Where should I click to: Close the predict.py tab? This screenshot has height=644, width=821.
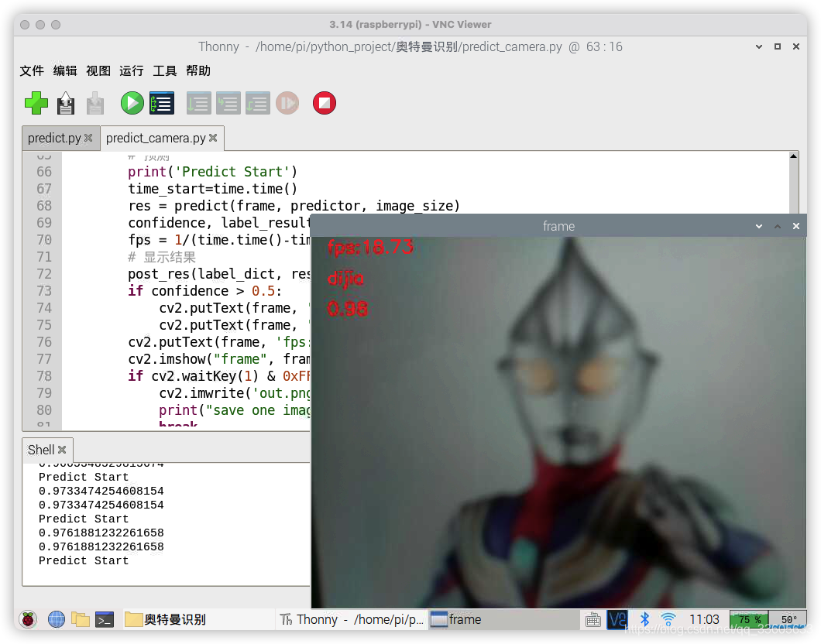coord(88,138)
